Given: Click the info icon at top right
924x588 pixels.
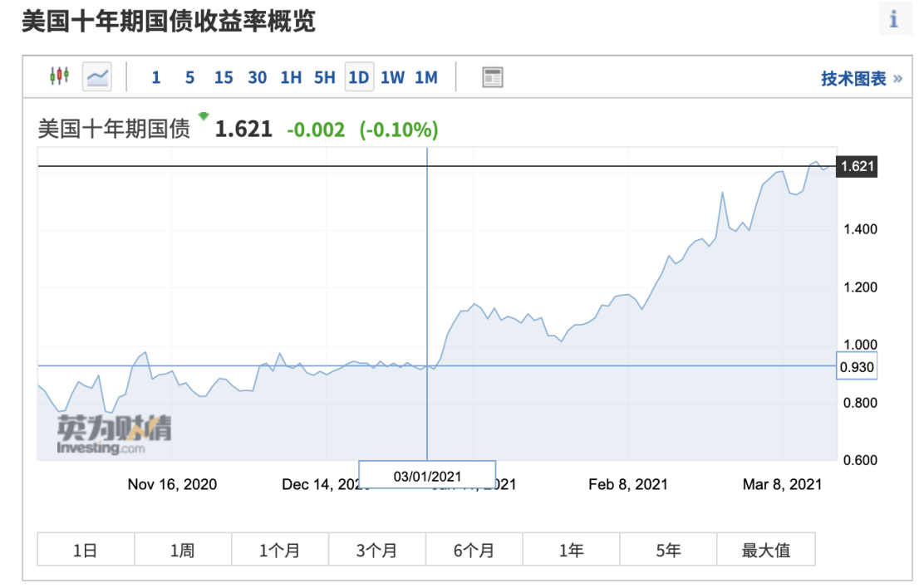Looking at the screenshot, I should [894, 19].
